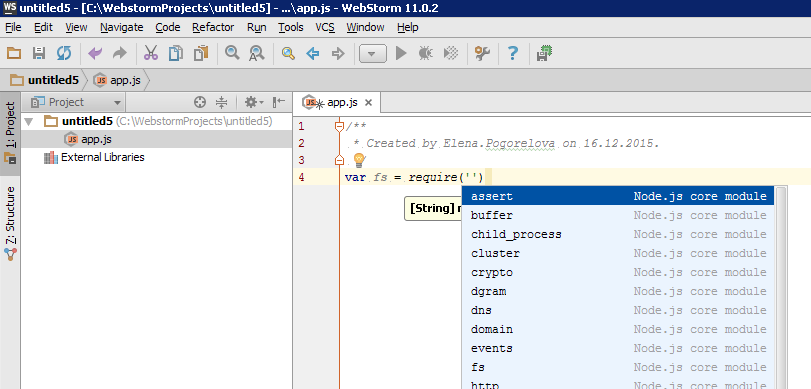Choose domain from the completion list

point(618,330)
